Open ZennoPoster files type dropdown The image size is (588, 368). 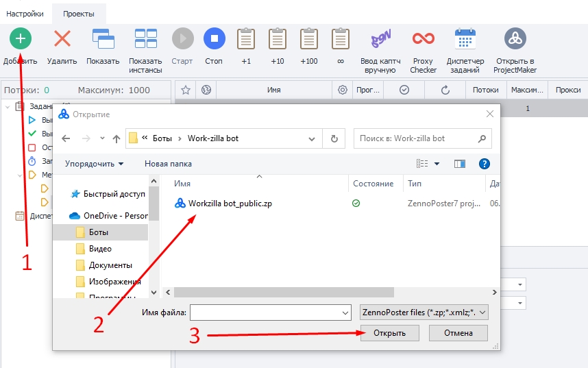(x=424, y=312)
